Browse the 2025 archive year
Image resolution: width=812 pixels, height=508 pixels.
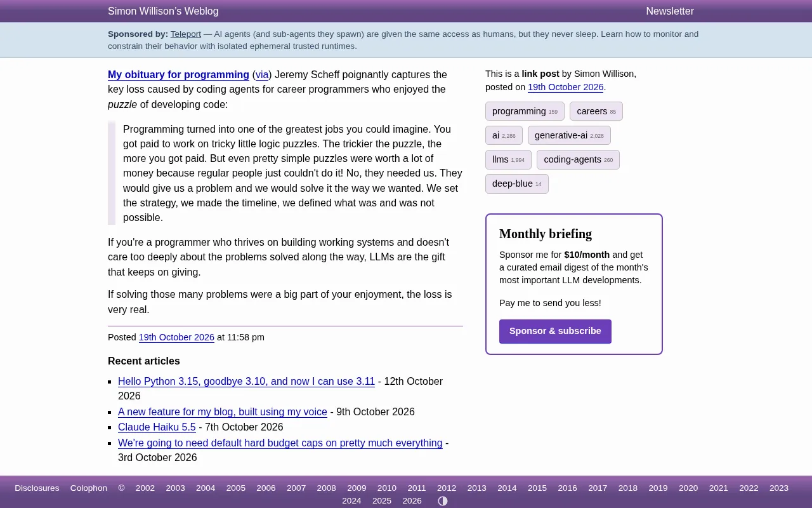[382, 500]
